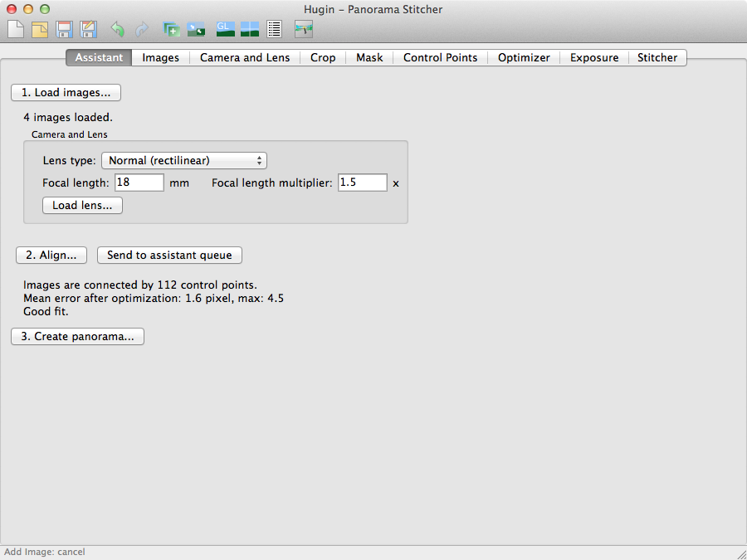Screen dimensions: 747x560
Task: Click the Focal length multiplier field
Action: [x=362, y=183]
